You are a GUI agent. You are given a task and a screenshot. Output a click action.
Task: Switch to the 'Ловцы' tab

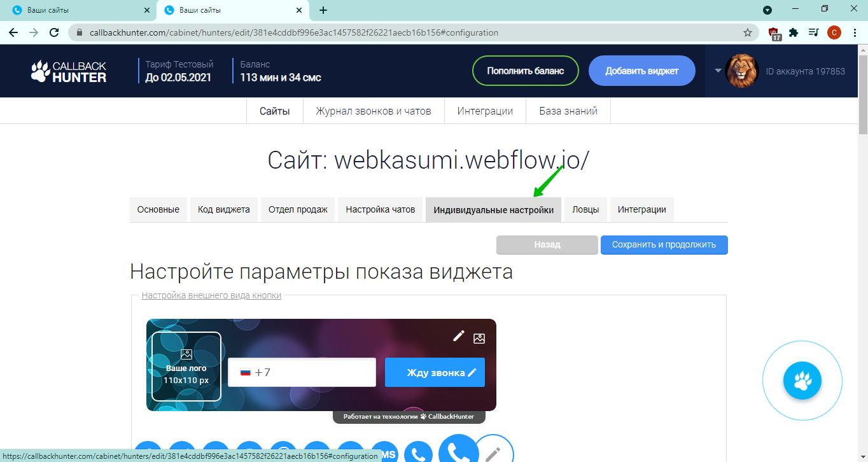(x=585, y=209)
